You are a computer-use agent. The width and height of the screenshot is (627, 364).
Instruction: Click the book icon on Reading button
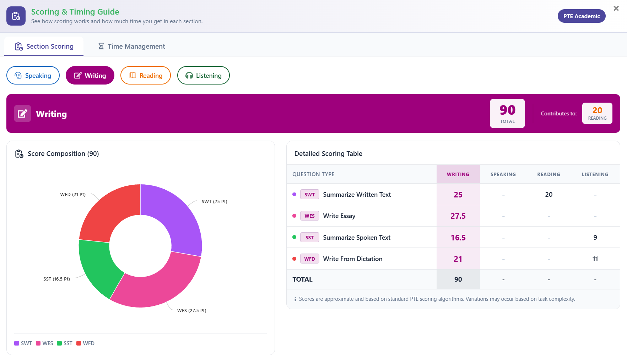coord(133,76)
